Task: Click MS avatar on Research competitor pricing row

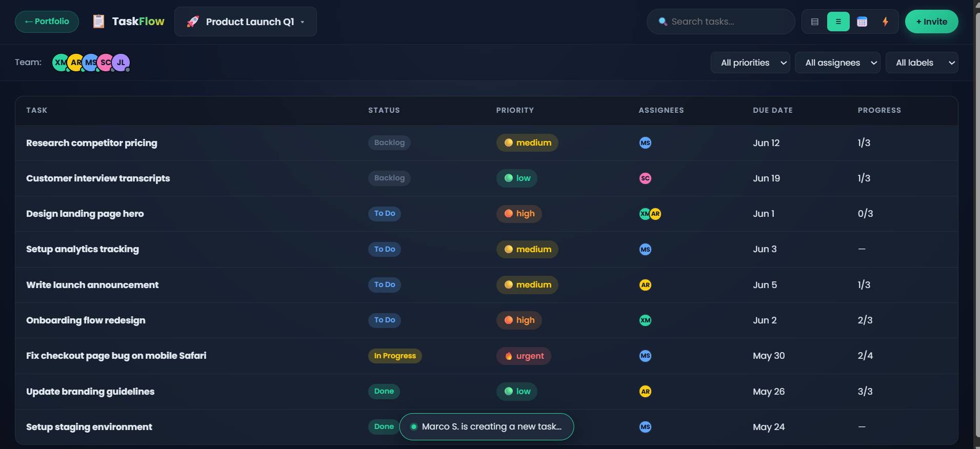Action: 645,143
